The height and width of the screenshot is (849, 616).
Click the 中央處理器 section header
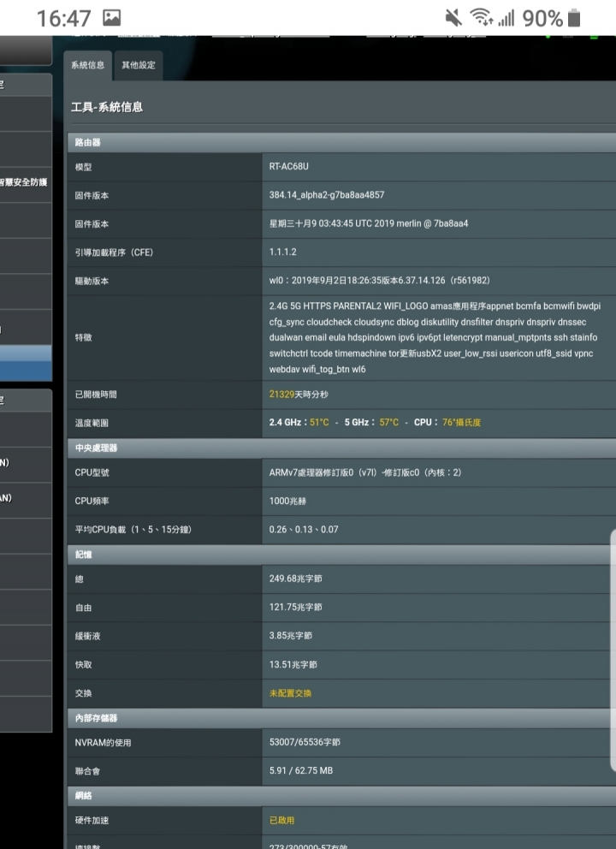(341, 448)
